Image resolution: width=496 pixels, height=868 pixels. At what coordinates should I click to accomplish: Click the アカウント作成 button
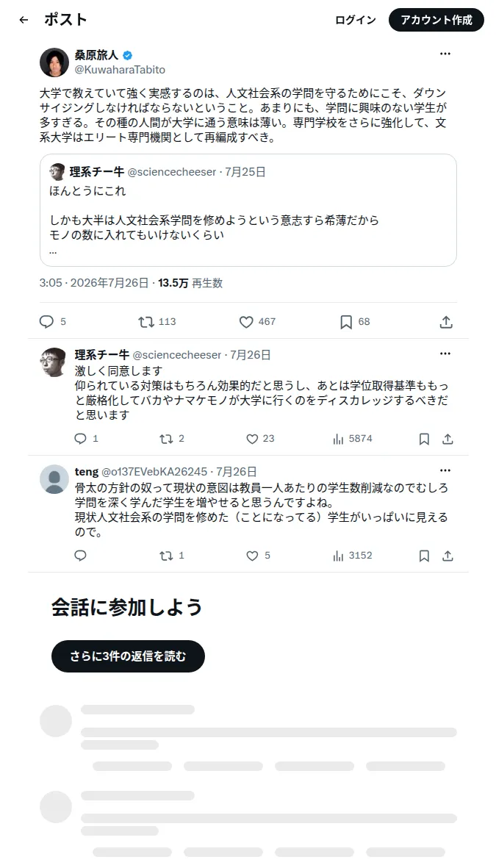point(436,20)
